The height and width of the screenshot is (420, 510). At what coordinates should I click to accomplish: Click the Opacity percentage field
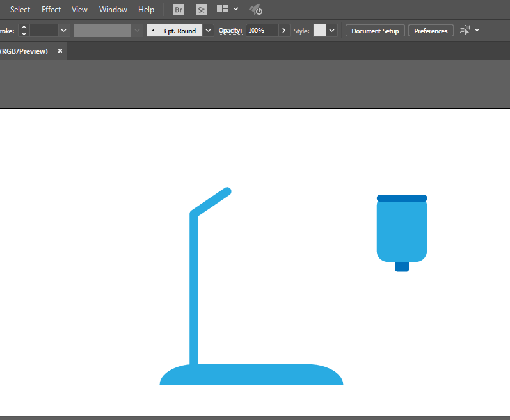point(262,31)
